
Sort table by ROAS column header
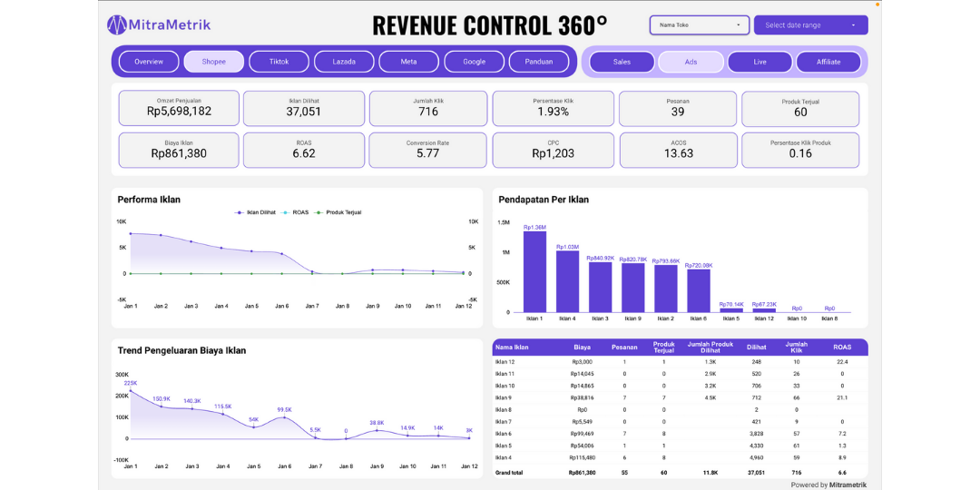click(x=842, y=347)
